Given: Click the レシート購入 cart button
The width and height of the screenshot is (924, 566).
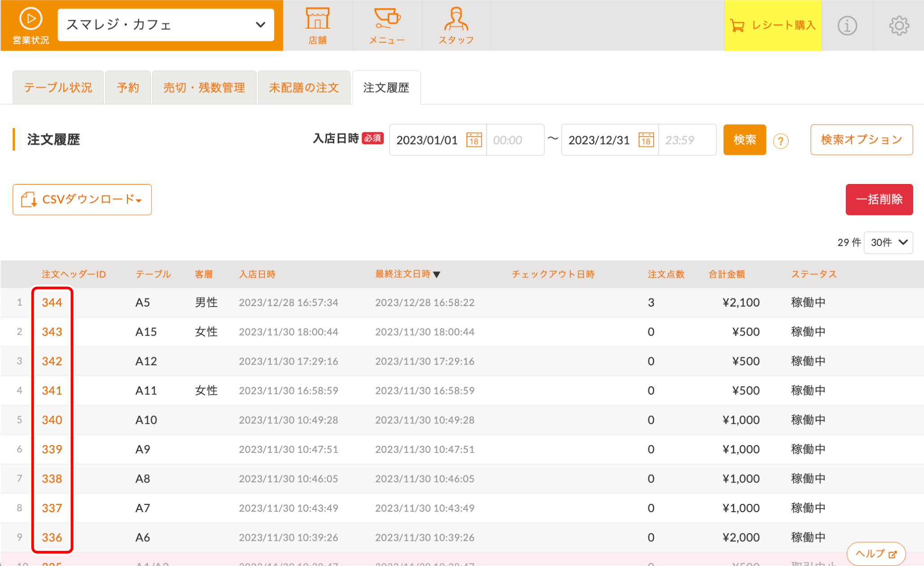Looking at the screenshot, I should click(772, 25).
